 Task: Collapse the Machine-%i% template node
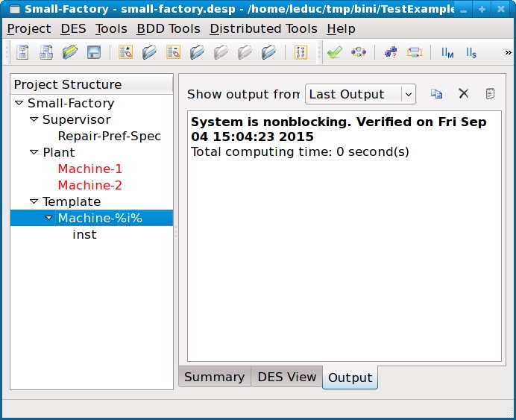[x=49, y=218]
